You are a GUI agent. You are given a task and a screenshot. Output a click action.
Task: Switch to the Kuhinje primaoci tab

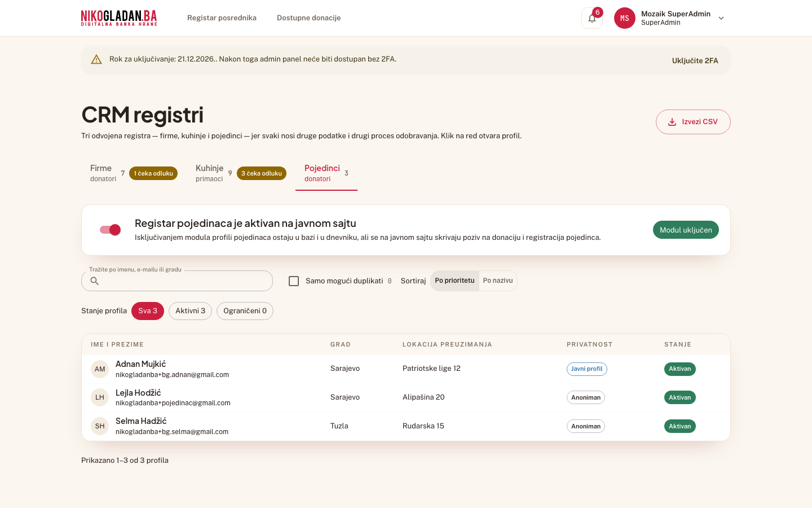pos(241,173)
